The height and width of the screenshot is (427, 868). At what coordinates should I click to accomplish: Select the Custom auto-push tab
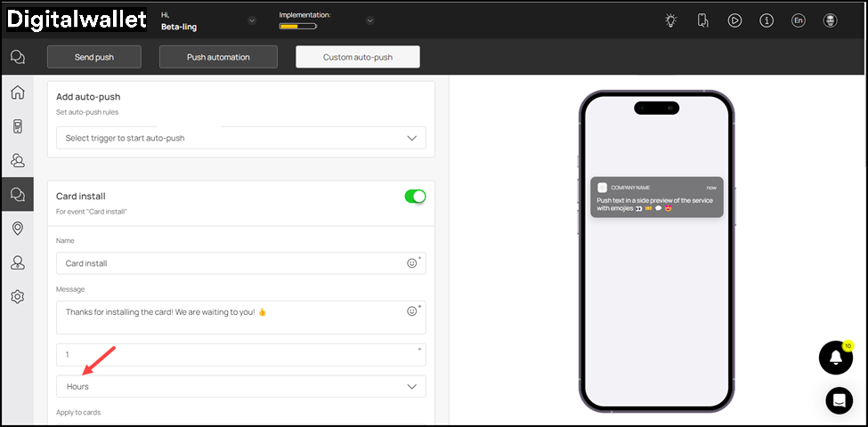(x=357, y=57)
